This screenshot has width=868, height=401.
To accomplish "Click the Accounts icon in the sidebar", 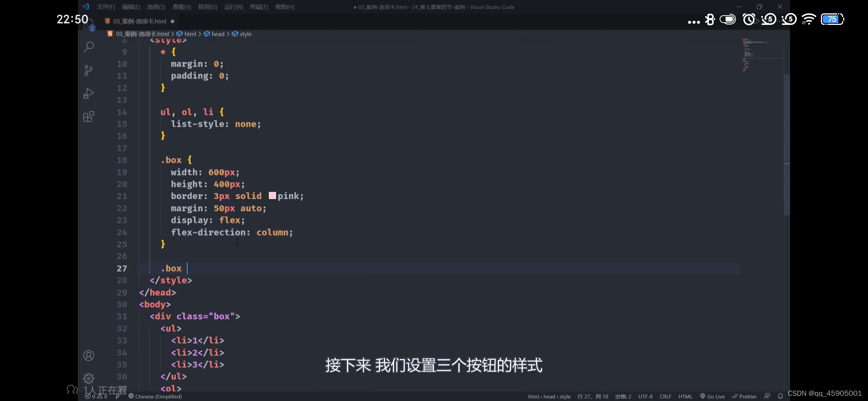I will pyautogui.click(x=89, y=355).
